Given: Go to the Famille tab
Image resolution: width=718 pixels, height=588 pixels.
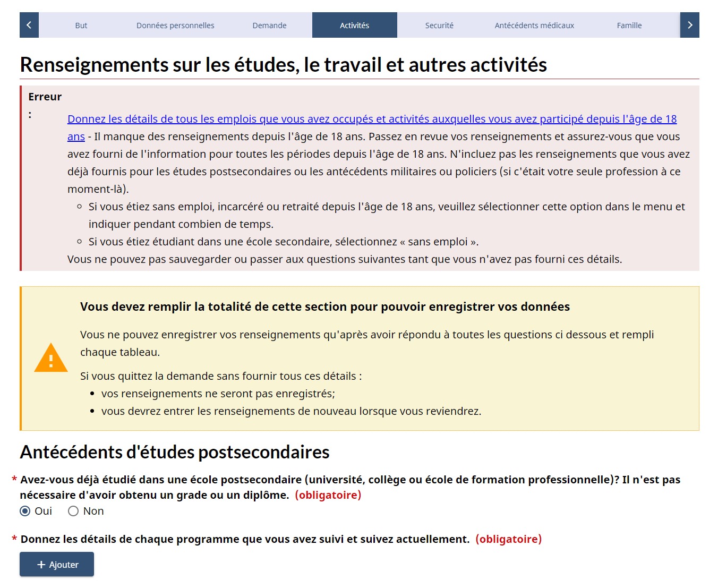Looking at the screenshot, I should coord(629,25).
